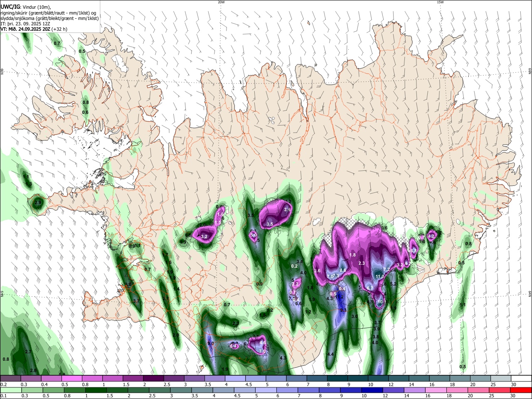Click the pale grey 25 snow legend swatch
Image resolution: width=532 pixels, height=399 pixels.
click(x=500, y=378)
